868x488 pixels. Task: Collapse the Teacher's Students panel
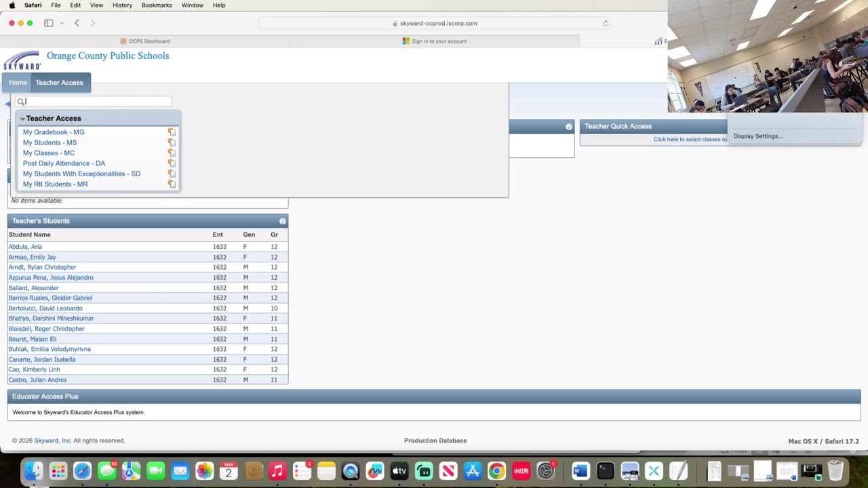[283, 221]
